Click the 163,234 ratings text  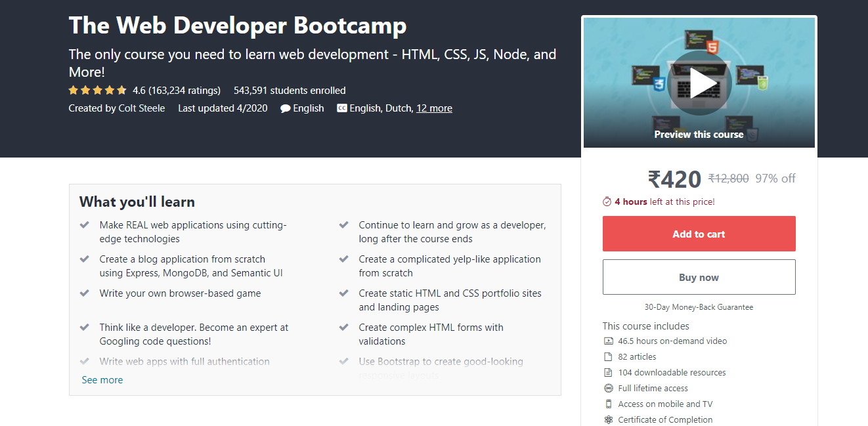click(184, 91)
